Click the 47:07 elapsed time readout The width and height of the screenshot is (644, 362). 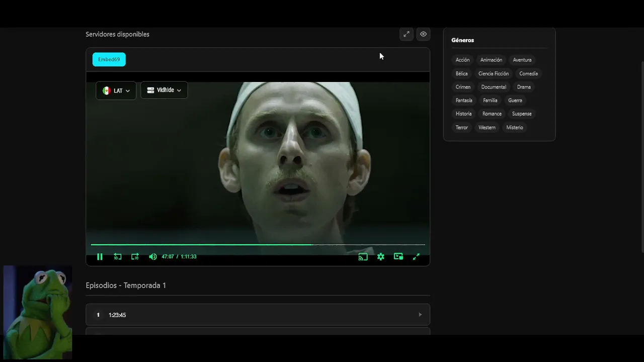pyautogui.click(x=168, y=256)
